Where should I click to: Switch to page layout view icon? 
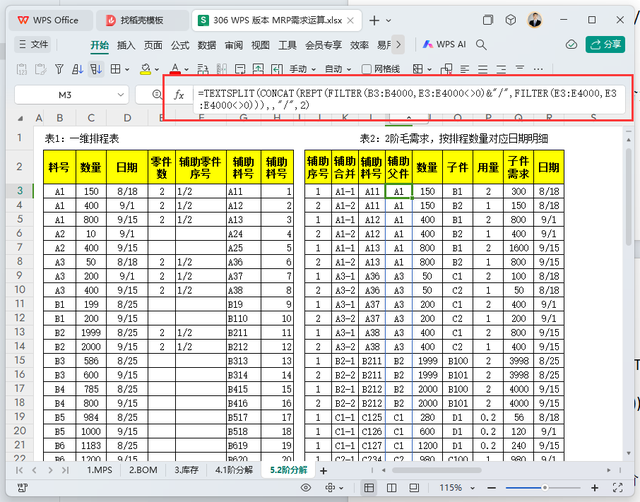414,488
